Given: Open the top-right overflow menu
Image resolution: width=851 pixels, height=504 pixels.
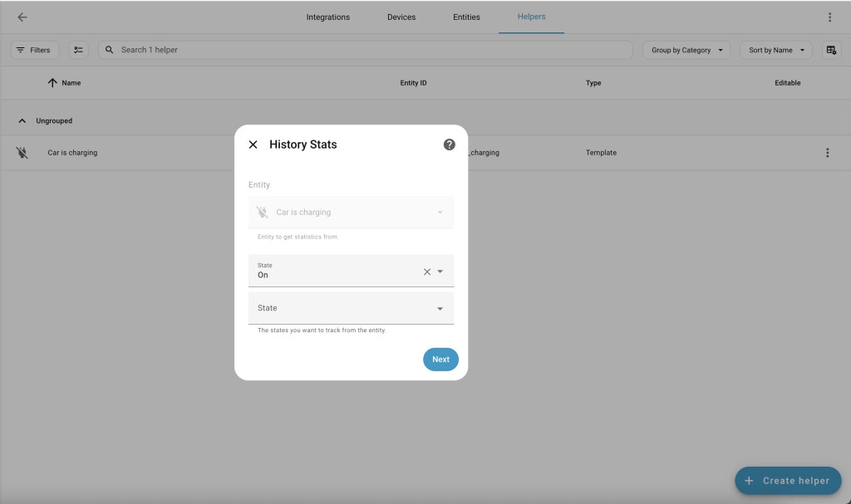Looking at the screenshot, I should [x=829, y=17].
